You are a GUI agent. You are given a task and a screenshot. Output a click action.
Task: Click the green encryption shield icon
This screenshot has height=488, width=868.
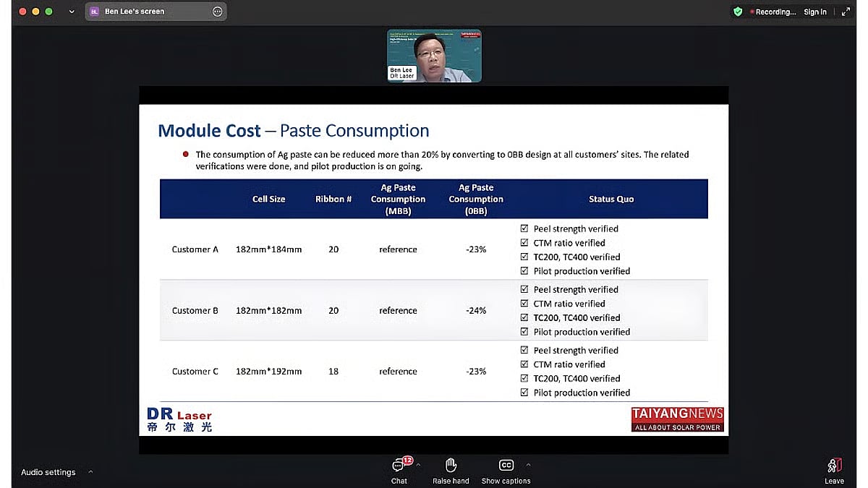(738, 12)
